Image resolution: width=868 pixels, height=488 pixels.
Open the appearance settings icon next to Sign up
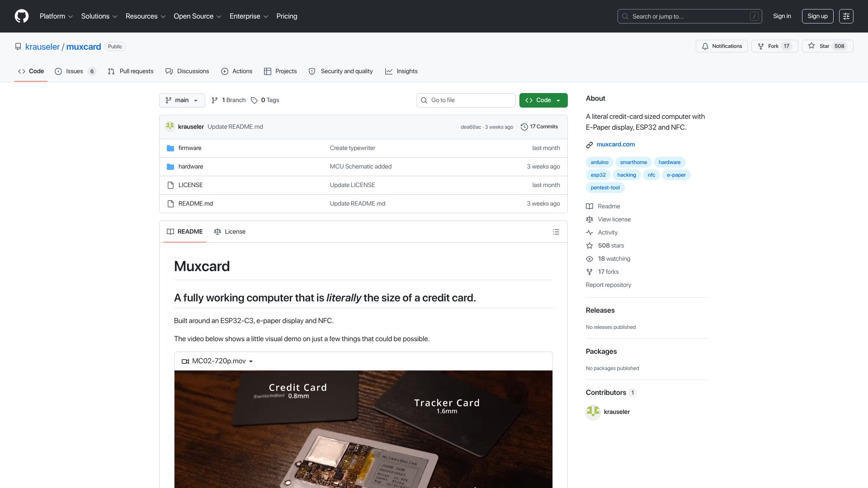(x=846, y=16)
